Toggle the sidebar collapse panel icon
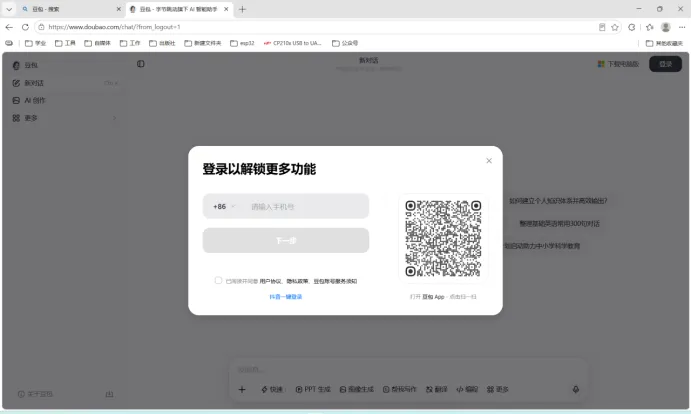The image size is (692, 414). 141,64
